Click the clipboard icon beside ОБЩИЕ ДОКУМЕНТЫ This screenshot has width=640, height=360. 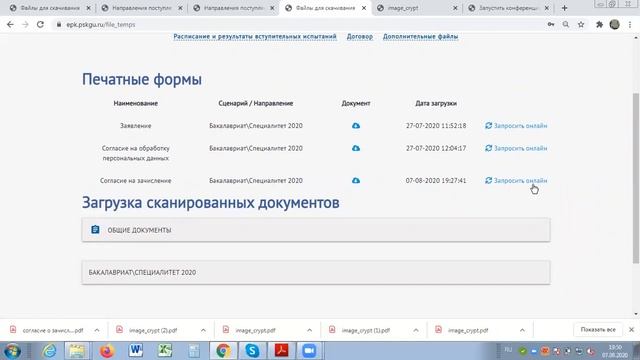coord(95,230)
